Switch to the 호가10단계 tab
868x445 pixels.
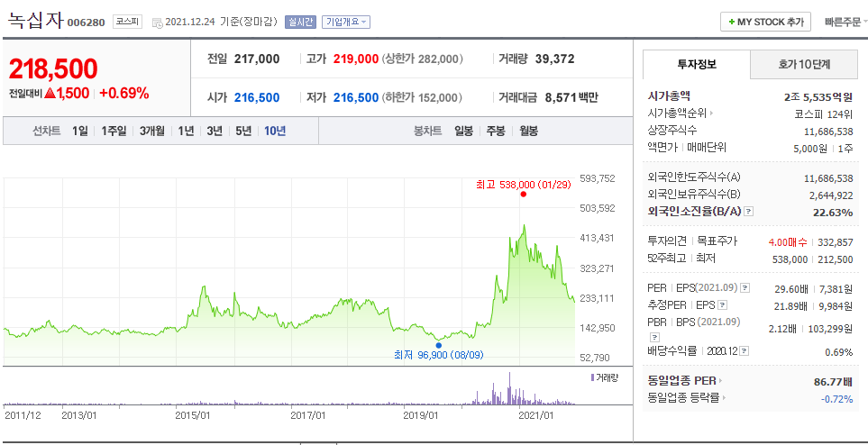tap(803, 64)
